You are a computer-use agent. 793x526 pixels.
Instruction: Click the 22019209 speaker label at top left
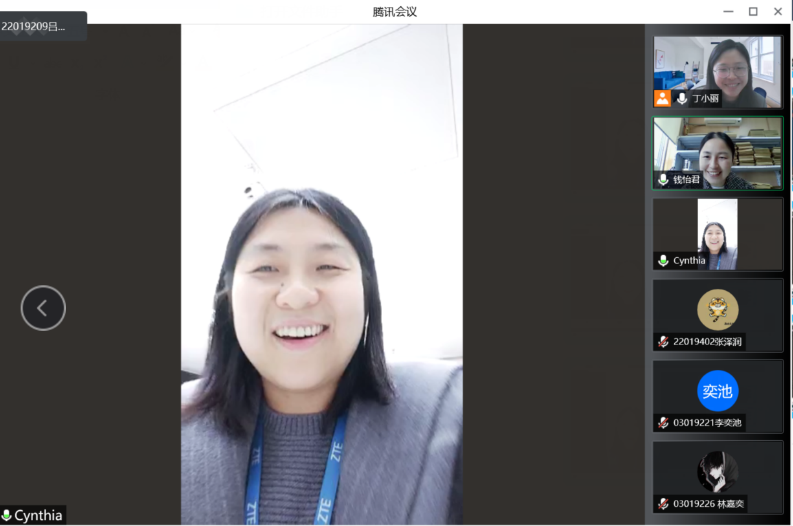click(x=42, y=27)
